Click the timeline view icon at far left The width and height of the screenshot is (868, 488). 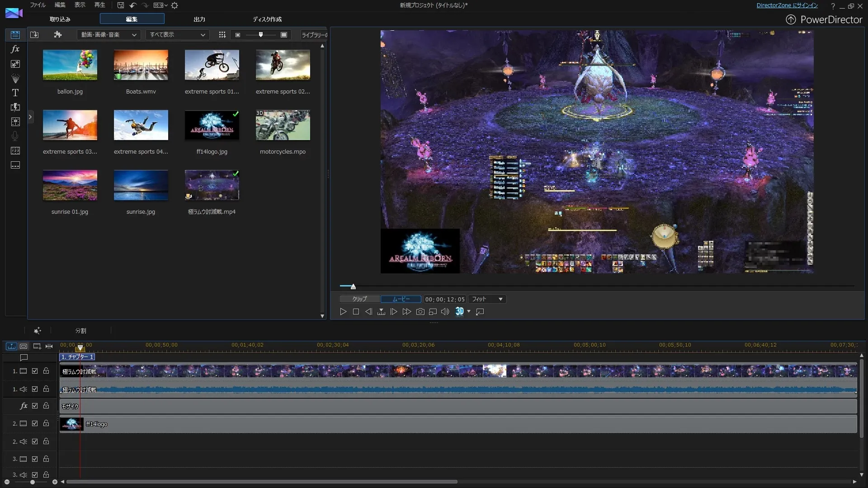(11, 346)
